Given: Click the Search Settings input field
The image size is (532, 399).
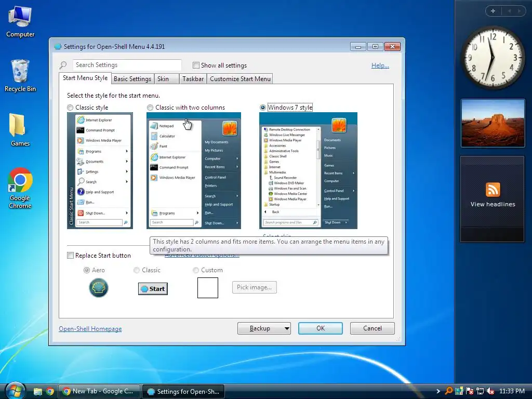Looking at the screenshot, I should [x=127, y=65].
